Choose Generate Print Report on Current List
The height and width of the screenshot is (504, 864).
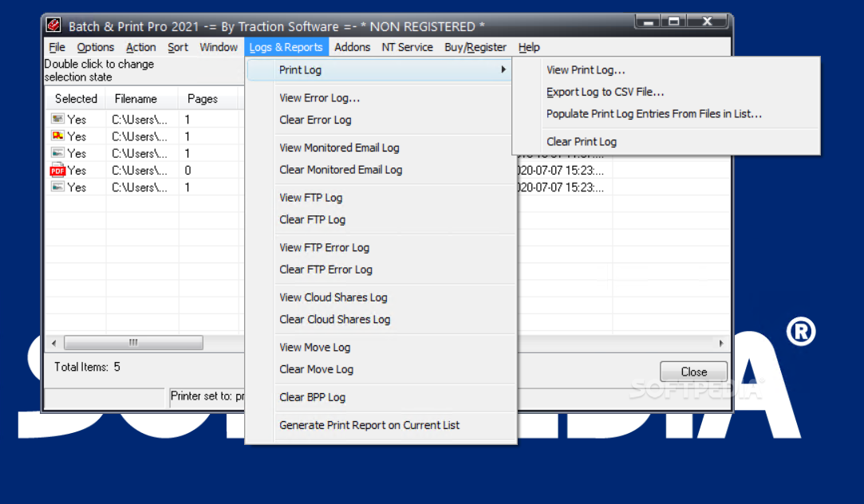click(369, 425)
